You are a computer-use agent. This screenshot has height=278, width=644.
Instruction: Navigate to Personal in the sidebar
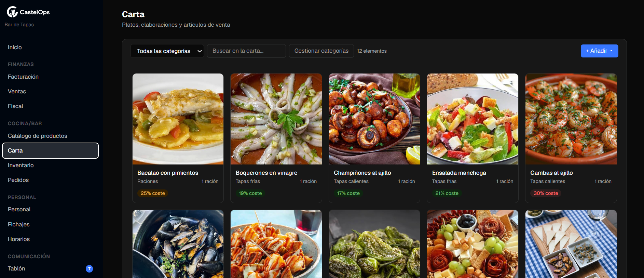(19, 209)
